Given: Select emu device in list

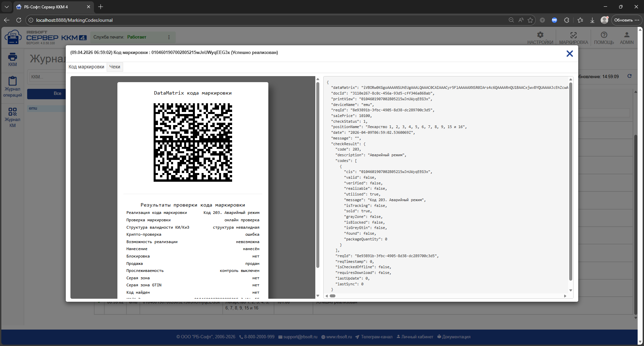Looking at the screenshot, I should click(47, 108).
